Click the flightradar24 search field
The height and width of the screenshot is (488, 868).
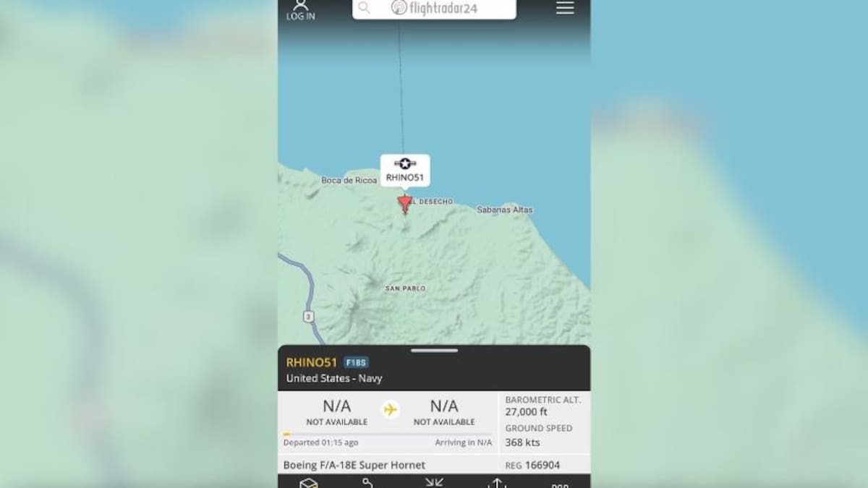434,8
